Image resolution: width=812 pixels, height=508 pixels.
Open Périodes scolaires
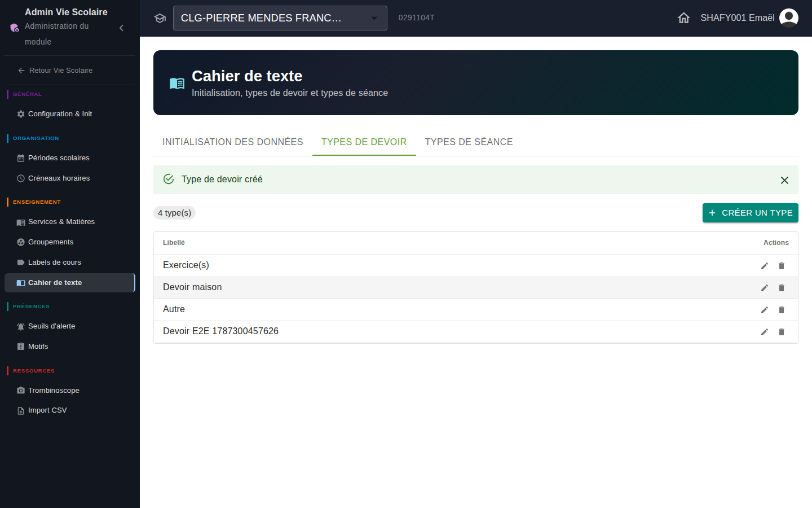click(x=70, y=158)
